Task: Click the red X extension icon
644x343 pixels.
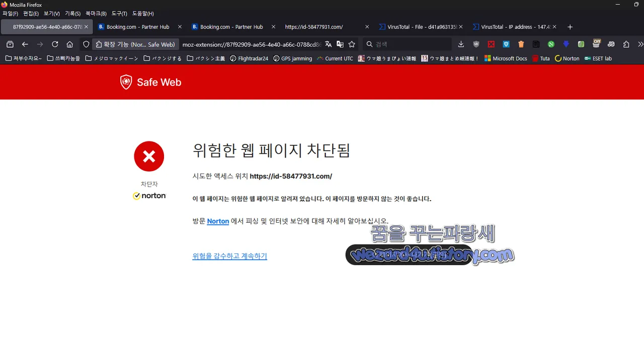Action: pos(491,44)
